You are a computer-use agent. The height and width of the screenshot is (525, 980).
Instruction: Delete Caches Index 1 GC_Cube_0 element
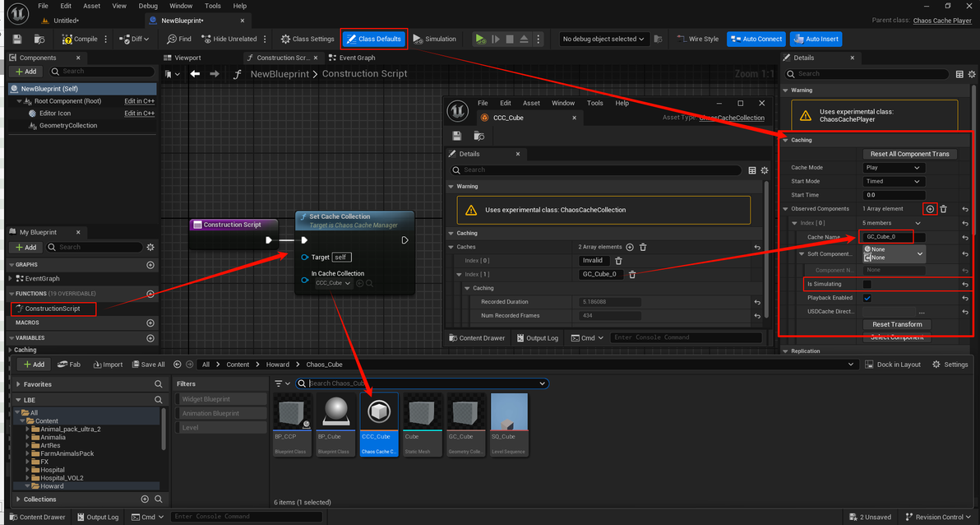pos(632,274)
